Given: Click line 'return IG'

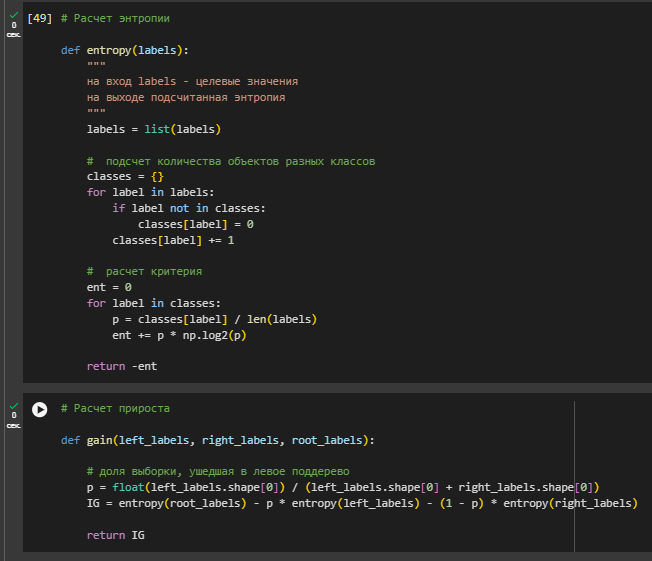Looking at the screenshot, I should tap(116, 535).
